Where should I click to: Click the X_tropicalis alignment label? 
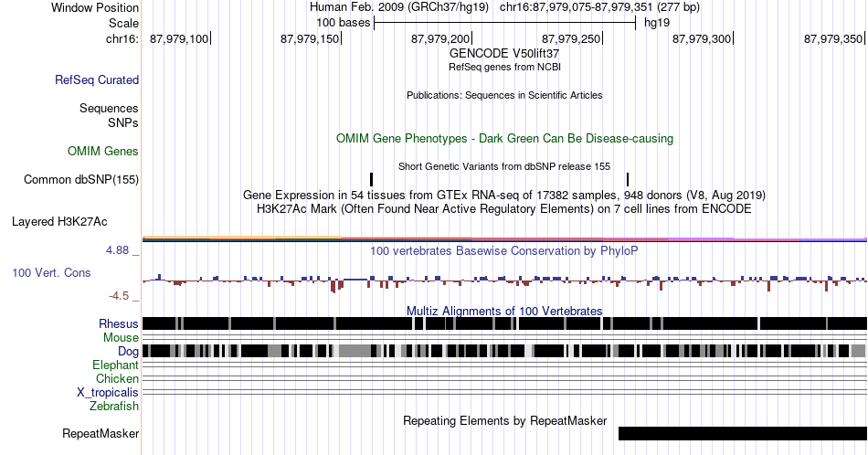click(108, 393)
